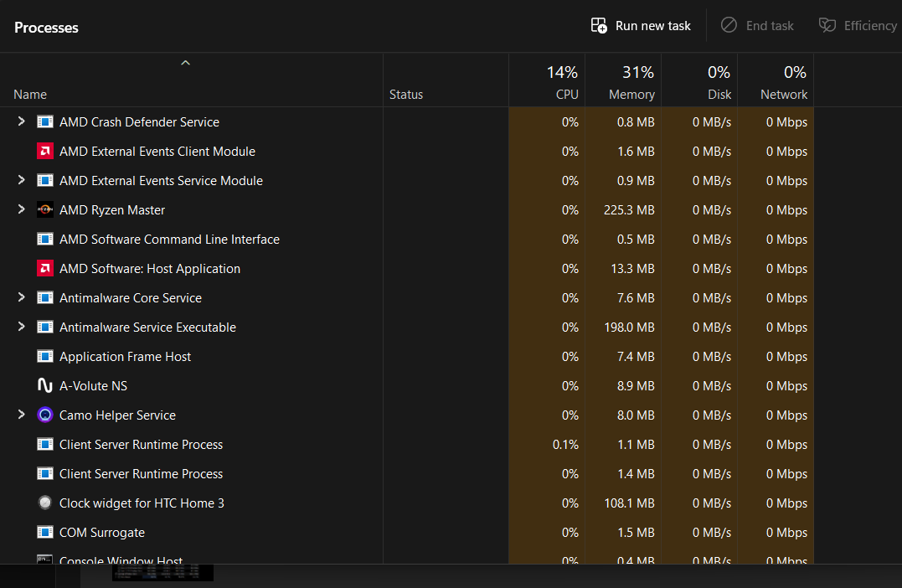Sort processes by the CPU column header
The width and height of the screenshot is (902, 588).
[x=547, y=82]
